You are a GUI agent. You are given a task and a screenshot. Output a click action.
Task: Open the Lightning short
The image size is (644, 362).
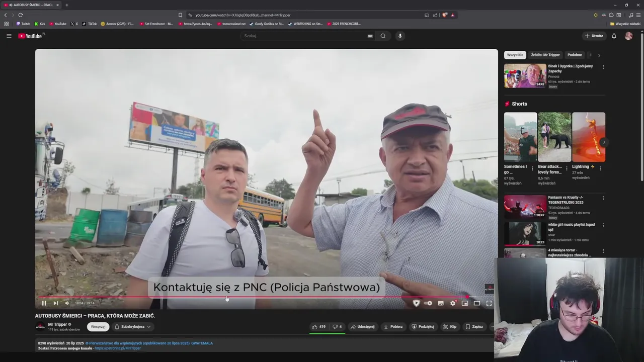pos(589,137)
